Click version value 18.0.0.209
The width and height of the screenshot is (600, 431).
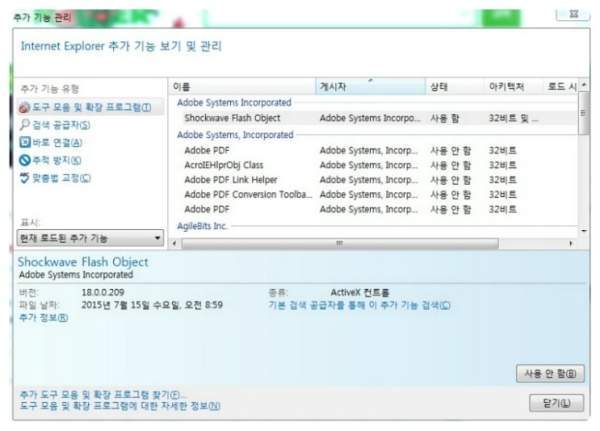point(103,292)
